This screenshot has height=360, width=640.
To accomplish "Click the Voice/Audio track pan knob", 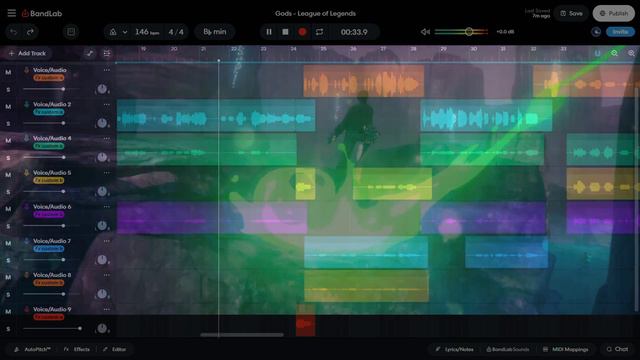I will click(102, 89).
